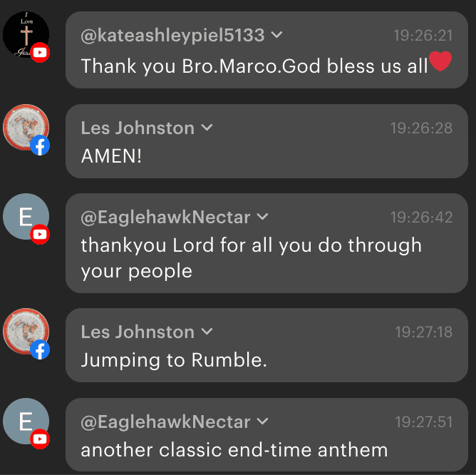
Task: Click YouTube badge beside 'another classic end-time anthem'
Action: click(x=41, y=438)
